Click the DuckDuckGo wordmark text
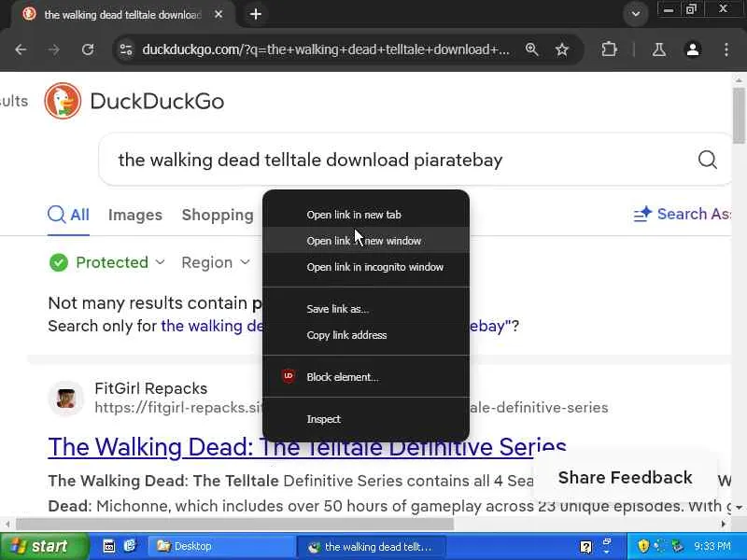 (157, 101)
